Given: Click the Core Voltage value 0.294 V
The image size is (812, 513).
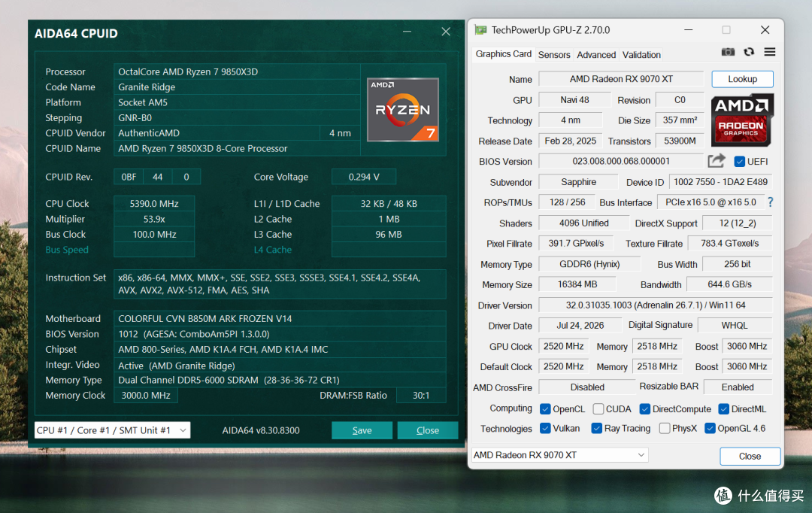Looking at the screenshot, I should click(364, 177).
